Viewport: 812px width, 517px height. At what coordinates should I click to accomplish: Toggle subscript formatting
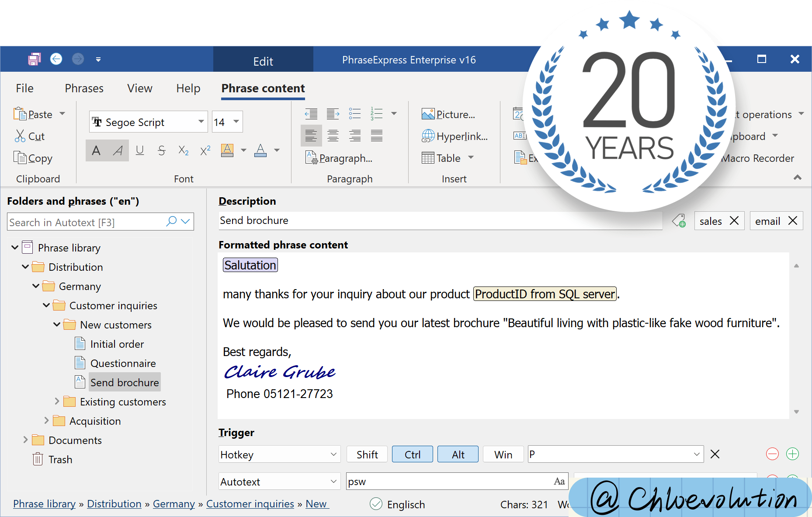184,151
